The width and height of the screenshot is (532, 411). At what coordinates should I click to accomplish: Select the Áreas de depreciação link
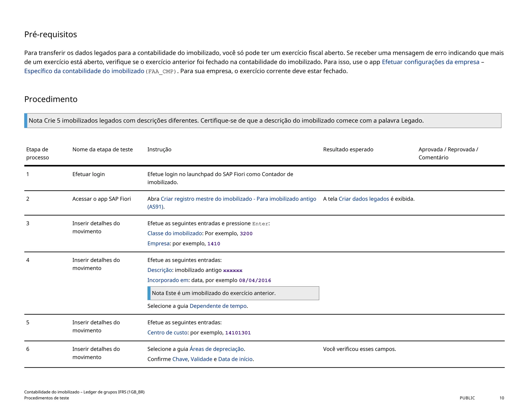(217, 349)
